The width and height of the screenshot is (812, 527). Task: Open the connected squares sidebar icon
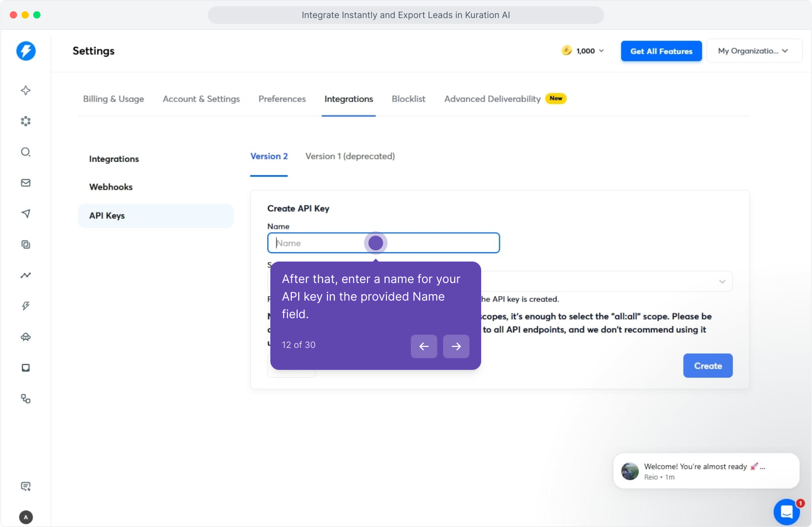coord(26,399)
